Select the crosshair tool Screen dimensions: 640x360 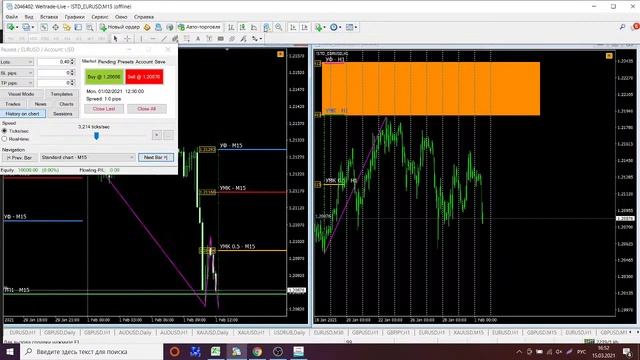tap(127, 39)
